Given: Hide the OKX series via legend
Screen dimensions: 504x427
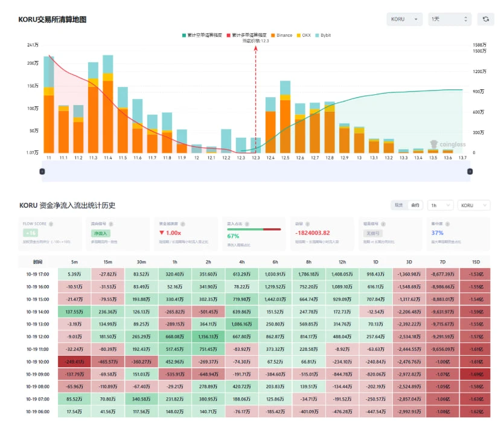Looking at the screenshot, I should pyautogui.click(x=304, y=35).
